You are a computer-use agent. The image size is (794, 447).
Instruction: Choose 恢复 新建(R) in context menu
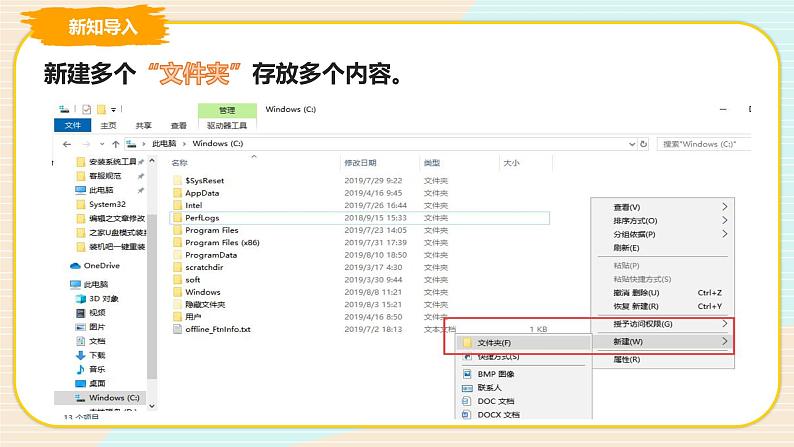pos(662,306)
